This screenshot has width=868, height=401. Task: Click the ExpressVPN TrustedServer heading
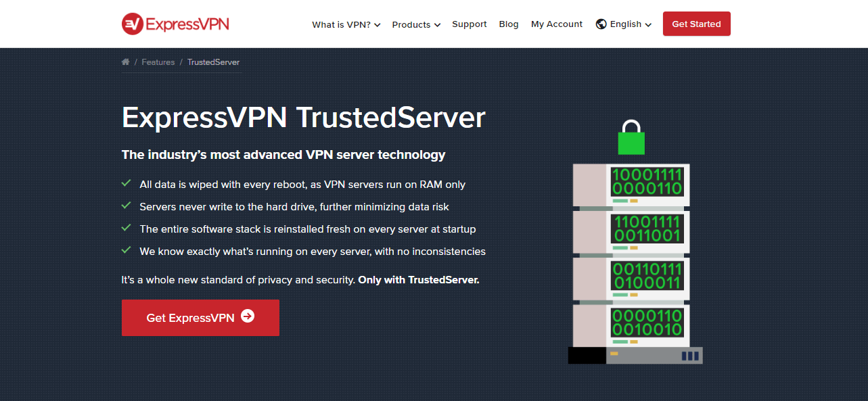coord(304,118)
